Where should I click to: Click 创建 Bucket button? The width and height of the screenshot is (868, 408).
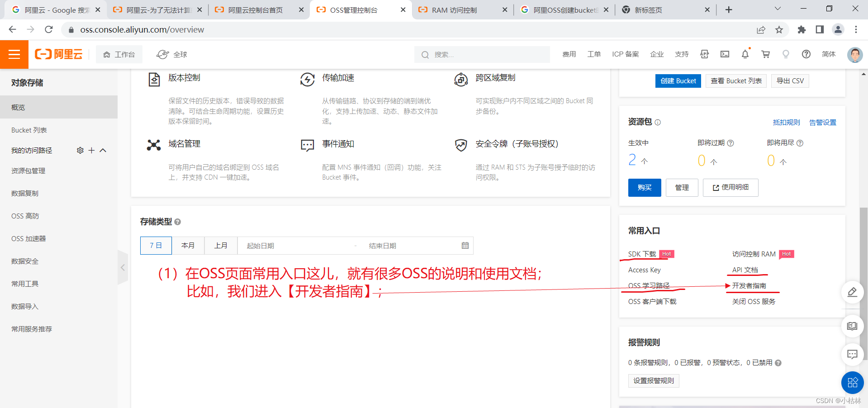tap(678, 81)
